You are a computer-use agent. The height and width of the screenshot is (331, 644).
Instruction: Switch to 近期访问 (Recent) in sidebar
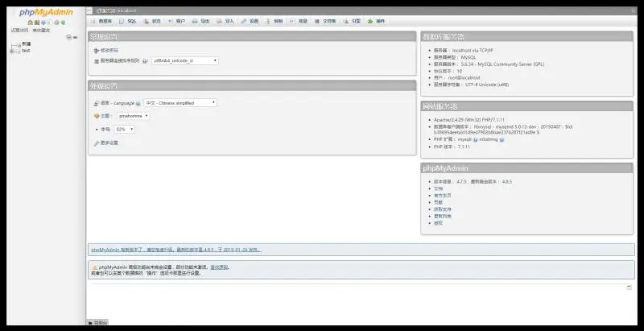tap(19, 31)
